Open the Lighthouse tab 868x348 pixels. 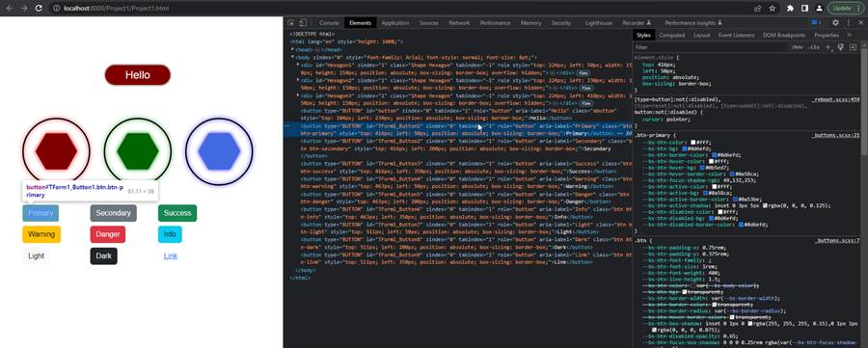pos(599,23)
